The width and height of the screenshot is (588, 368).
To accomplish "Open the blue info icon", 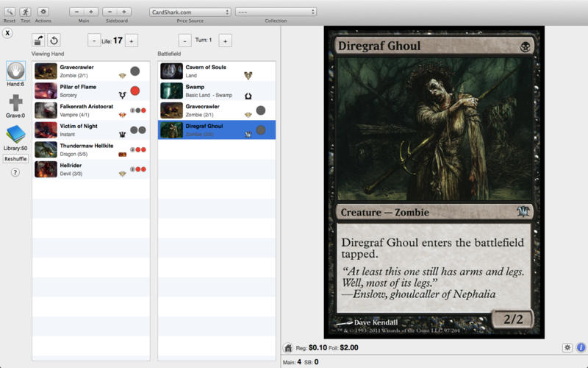I will coord(581,347).
